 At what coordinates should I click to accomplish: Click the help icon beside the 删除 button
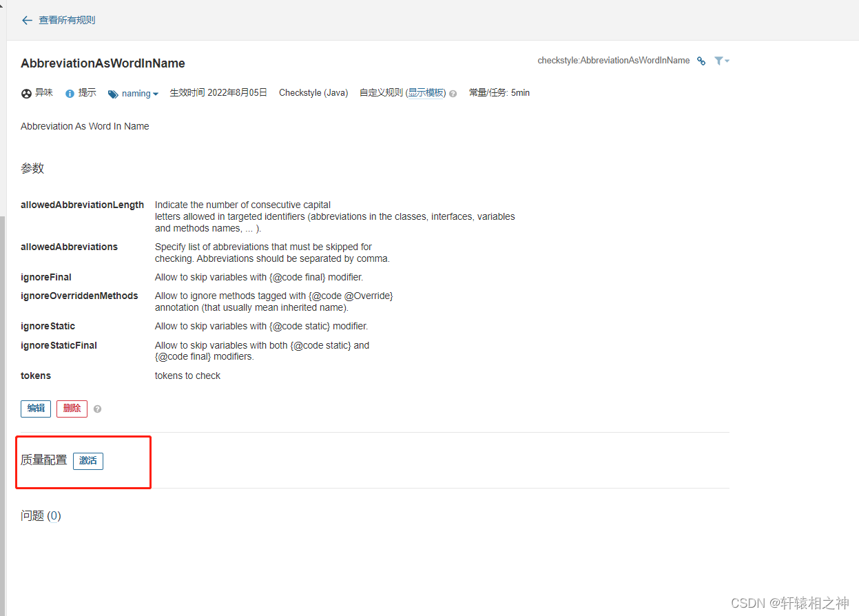coord(96,409)
